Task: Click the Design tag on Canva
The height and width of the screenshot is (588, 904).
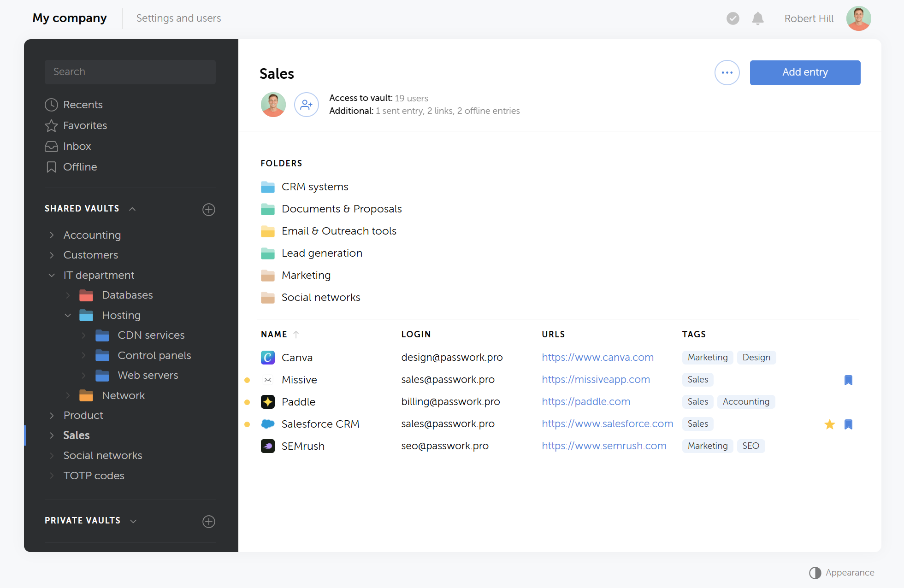Action: click(756, 358)
